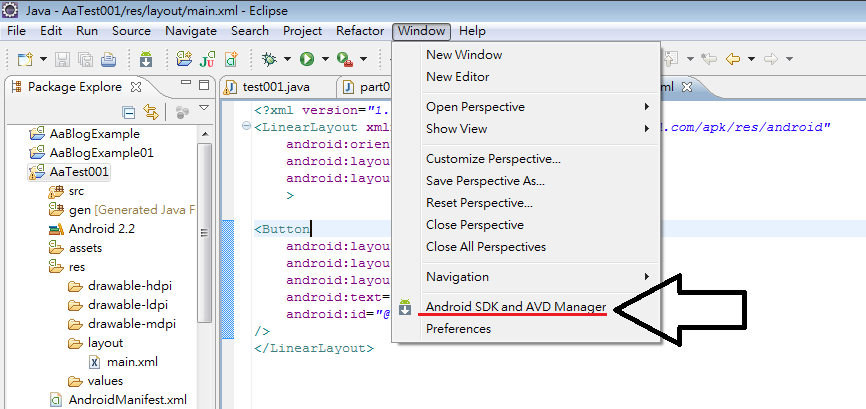Click the Save icon in toolbar
This screenshot has width=866, height=409.
coord(63,59)
